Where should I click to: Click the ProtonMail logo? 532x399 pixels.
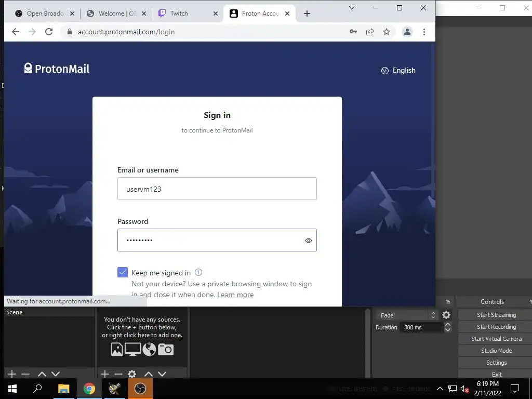click(x=57, y=69)
